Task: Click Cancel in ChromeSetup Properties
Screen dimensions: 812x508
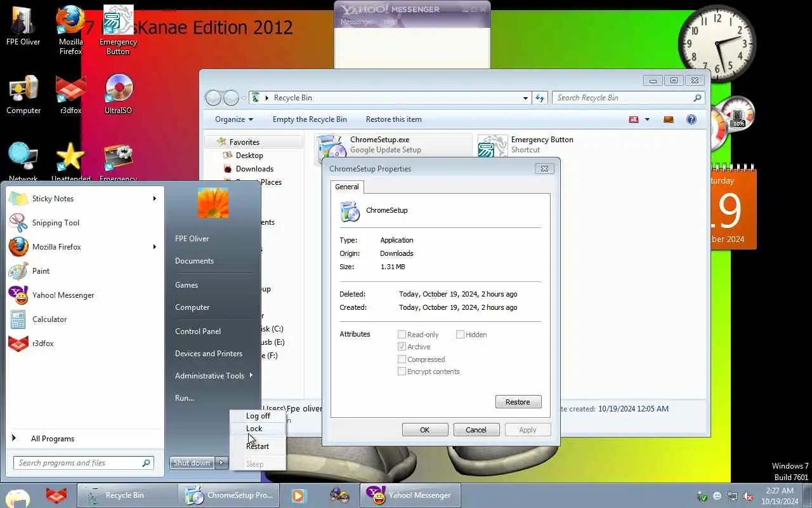Action: (x=476, y=430)
